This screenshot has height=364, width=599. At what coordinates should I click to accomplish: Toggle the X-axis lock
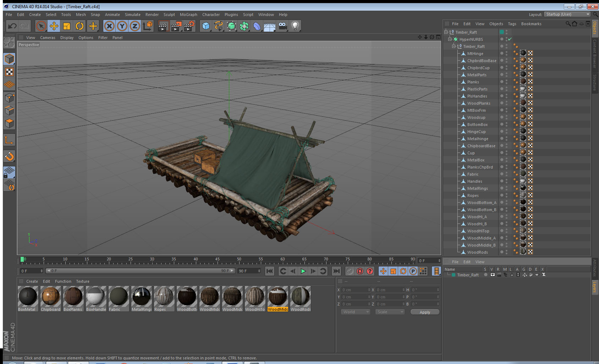click(109, 26)
